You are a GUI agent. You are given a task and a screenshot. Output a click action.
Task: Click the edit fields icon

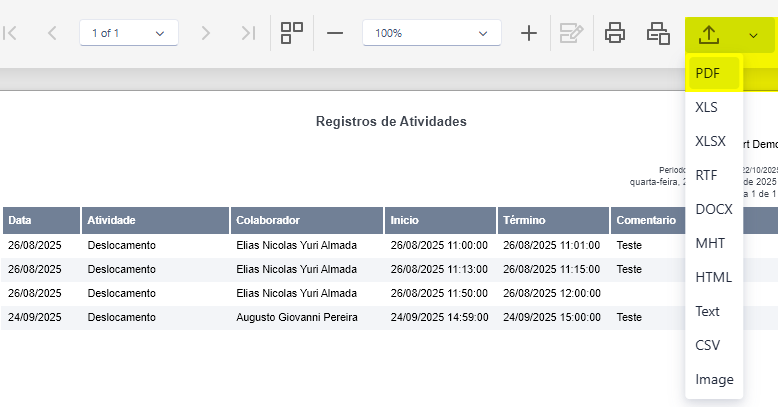(571, 33)
